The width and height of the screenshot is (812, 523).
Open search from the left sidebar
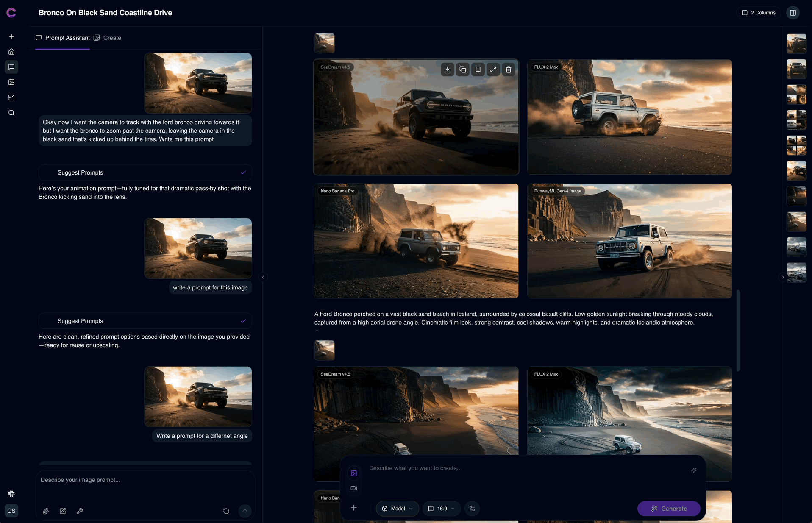11,113
